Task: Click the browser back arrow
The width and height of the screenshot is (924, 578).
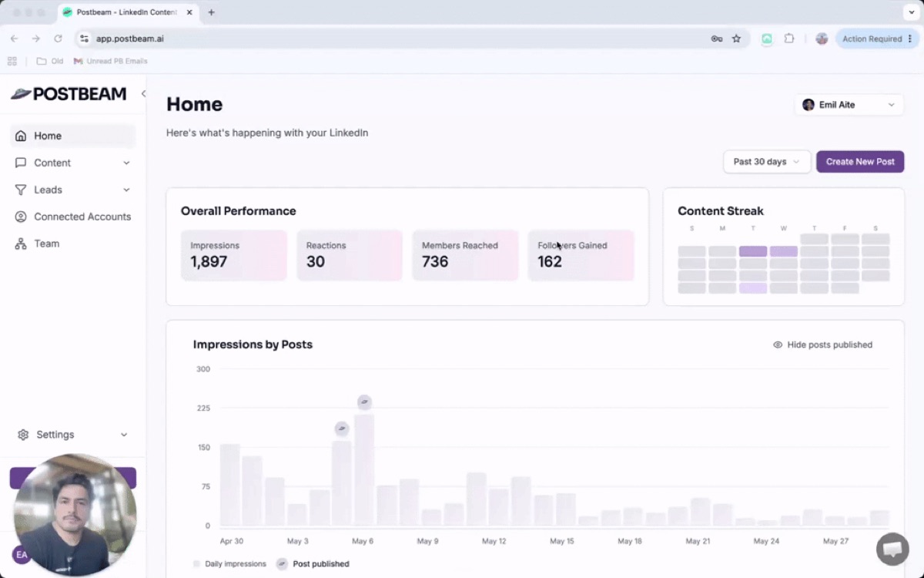Action: click(x=14, y=39)
